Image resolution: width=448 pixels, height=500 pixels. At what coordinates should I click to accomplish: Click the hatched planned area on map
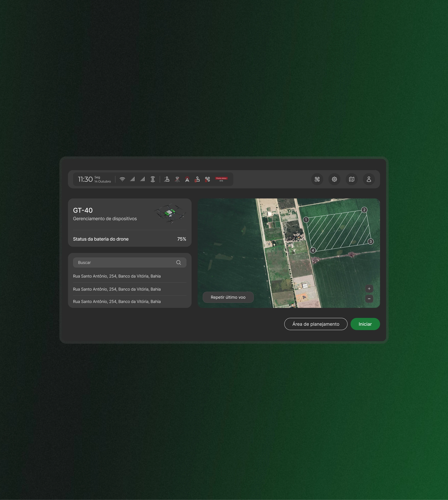coord(338,231)
